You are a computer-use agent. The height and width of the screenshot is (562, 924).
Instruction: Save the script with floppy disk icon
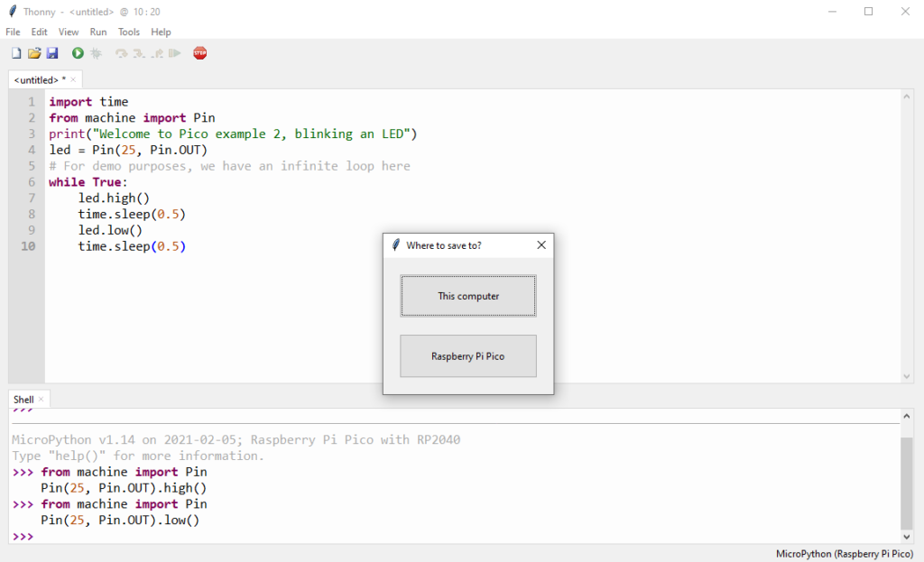pos(52,53)
